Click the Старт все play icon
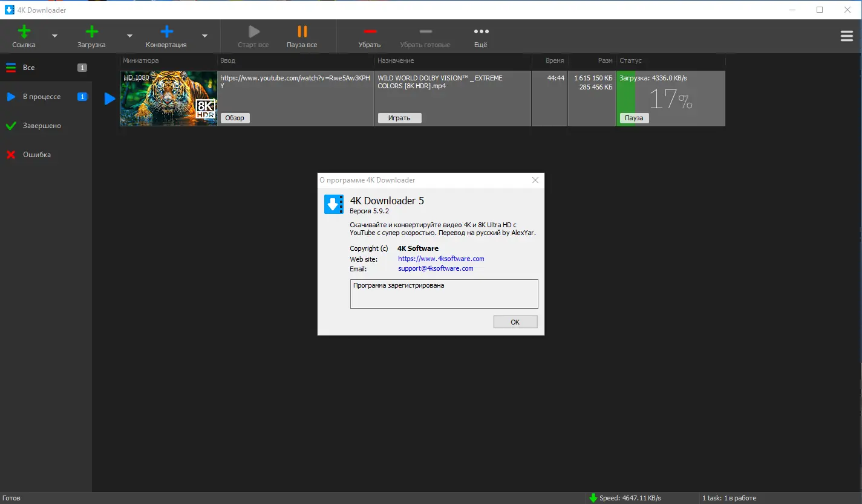The image size is (862, 504). (x=253, y=31)
